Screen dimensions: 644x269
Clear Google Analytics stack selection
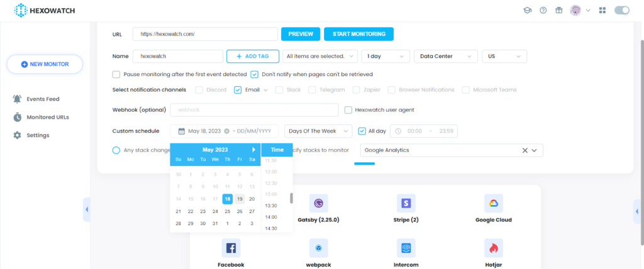coord(525,150)
